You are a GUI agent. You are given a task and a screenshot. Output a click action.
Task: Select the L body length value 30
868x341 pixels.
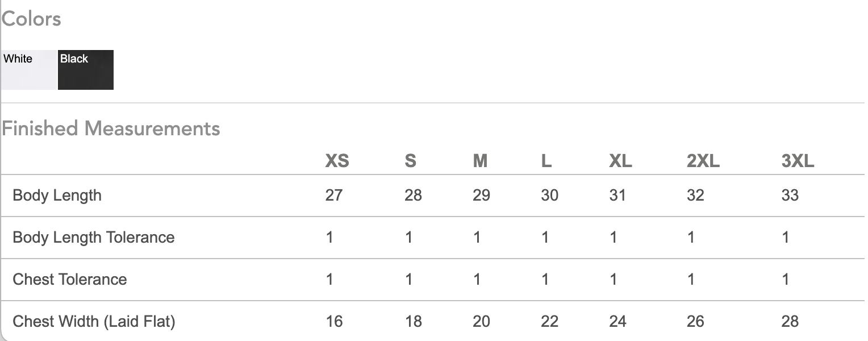[x=549, y=196]
